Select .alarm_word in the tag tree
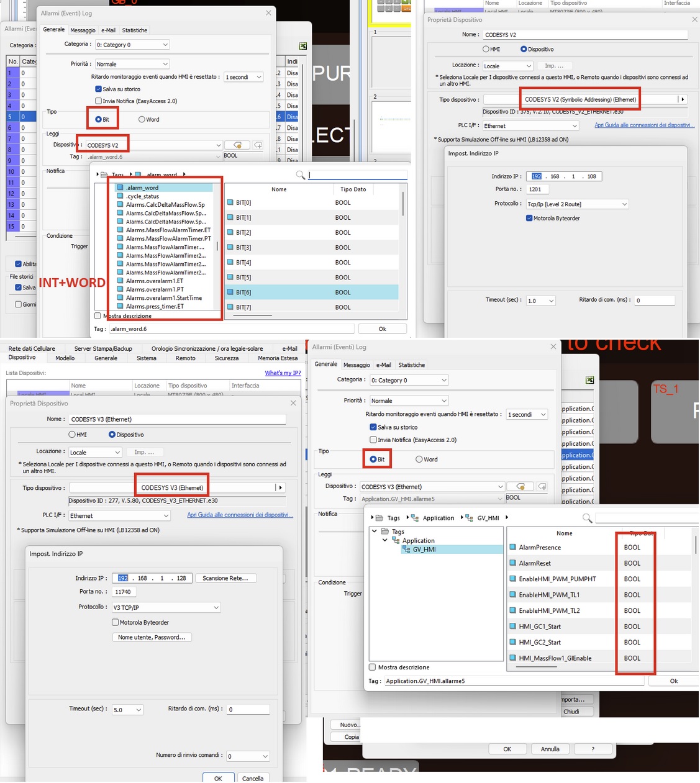Viewport: 700px width, 783px height. click(x=142, y=188)
